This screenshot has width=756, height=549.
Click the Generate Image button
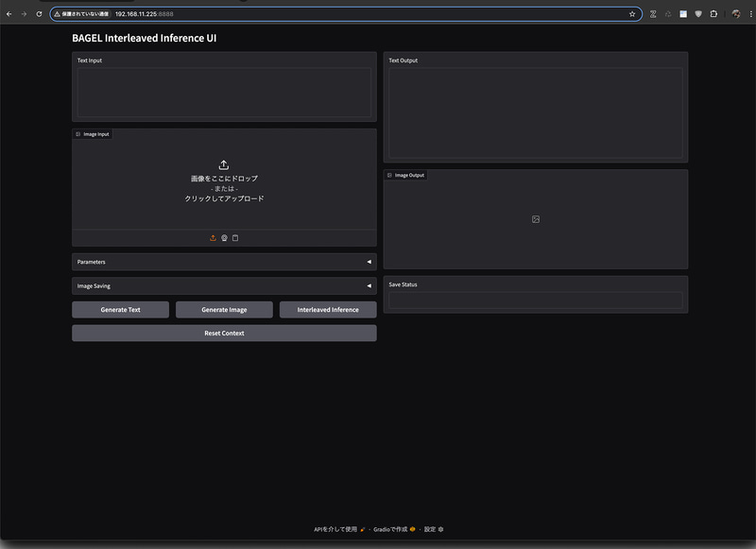(x=224, y=310)
